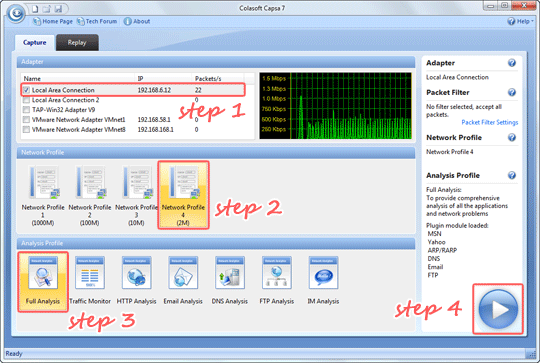Open Packet Filter Settings link
The height and width of the screenshot is (363, 540).
coord(489,122)
